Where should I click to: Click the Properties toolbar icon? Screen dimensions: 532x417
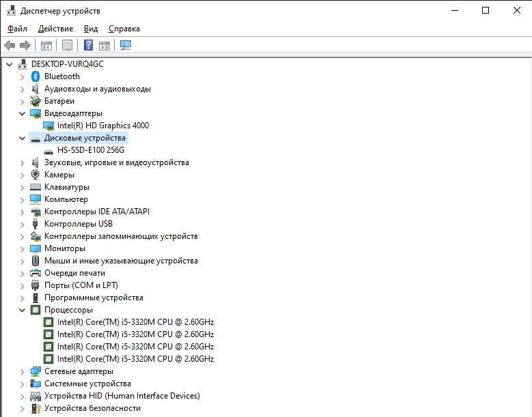pos(67,45)
